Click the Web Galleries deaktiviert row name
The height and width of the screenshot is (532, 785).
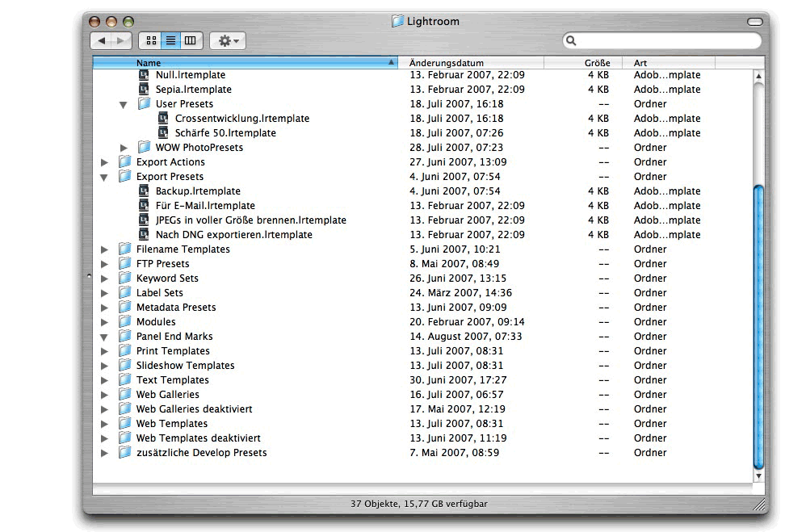coord(195,408)
